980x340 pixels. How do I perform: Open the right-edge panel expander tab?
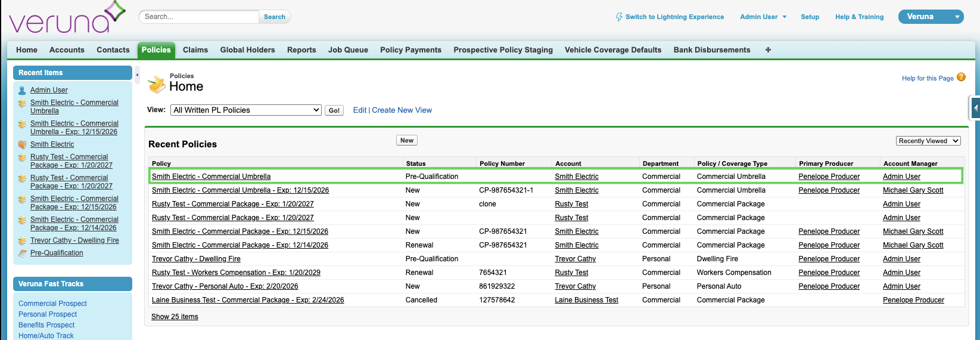coord(975,108)
